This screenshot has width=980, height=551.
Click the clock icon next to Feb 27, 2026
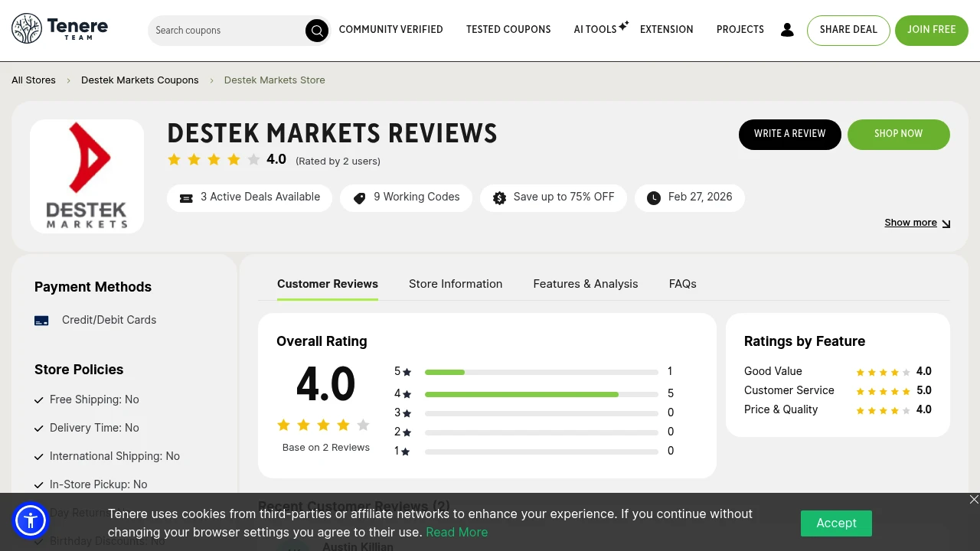[653, 198]
